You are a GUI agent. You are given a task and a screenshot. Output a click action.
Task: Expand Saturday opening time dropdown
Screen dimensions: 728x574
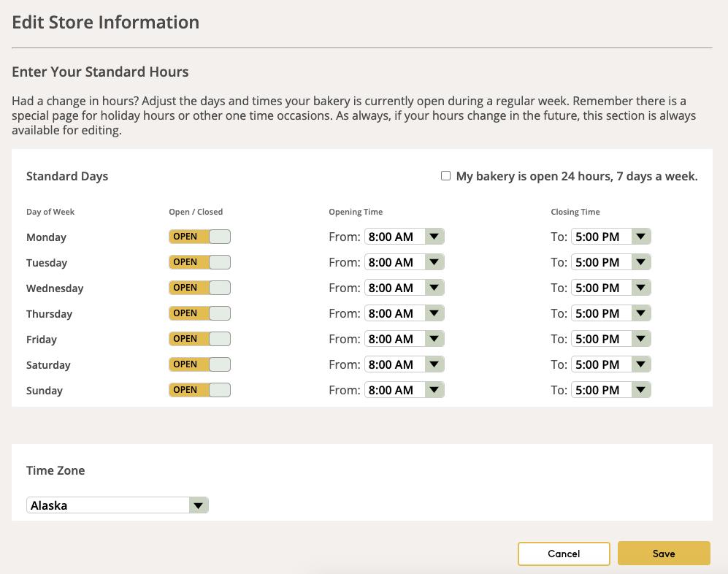coord(404,364)
